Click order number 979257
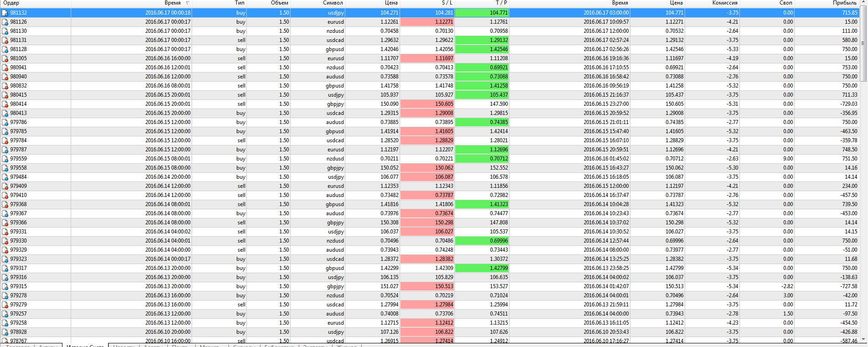This screenshot has width=868, height=347. [x=18, y=314]
